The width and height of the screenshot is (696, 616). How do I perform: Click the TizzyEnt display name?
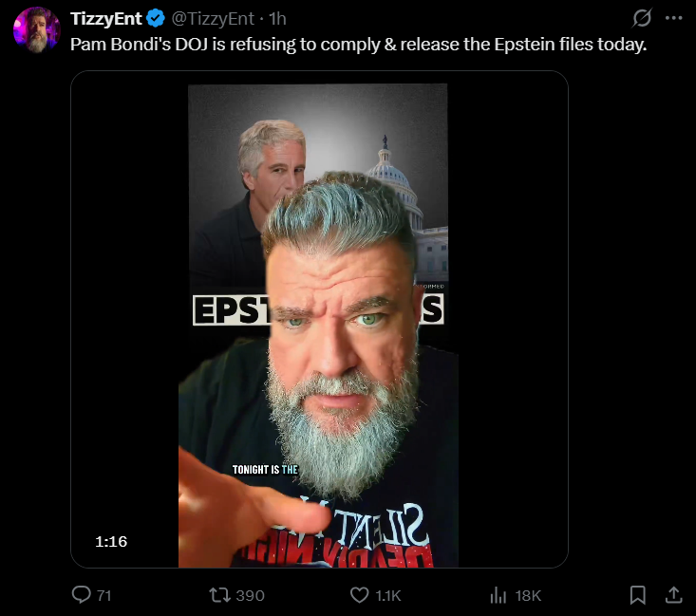tap(105, 19)
